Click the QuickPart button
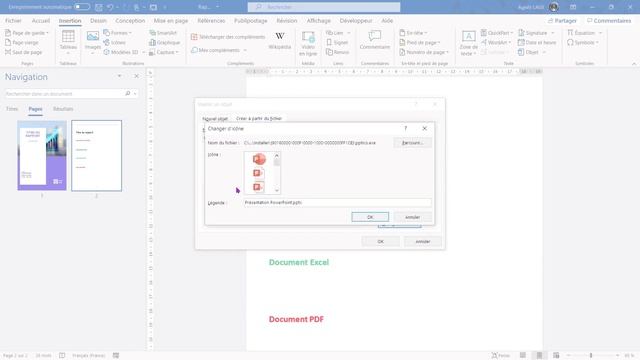Viewport: 640px width, 360px height. point(497,33)
